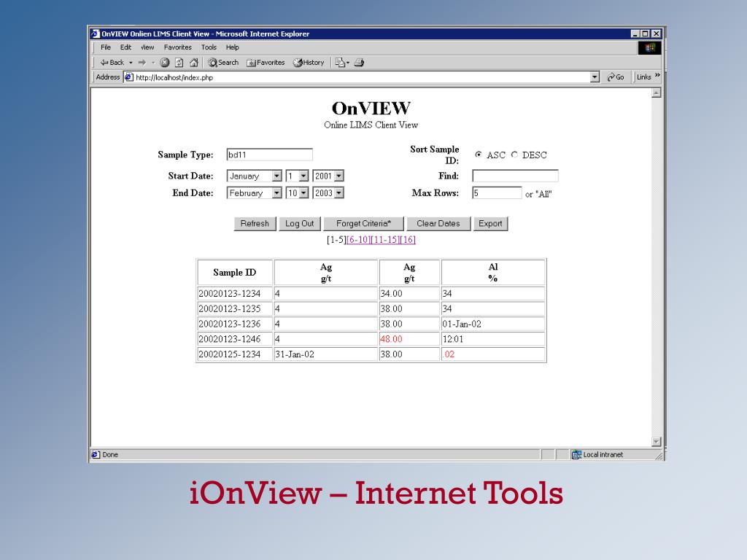
Task: Click the Max Rows input field
Action: [x=497, y=192]
